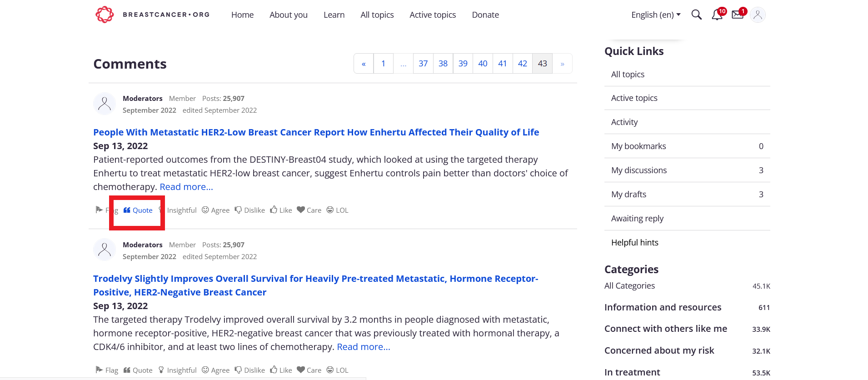Open the Donate menu item
This screenshot has height=380, width=868.
[485, 15]
